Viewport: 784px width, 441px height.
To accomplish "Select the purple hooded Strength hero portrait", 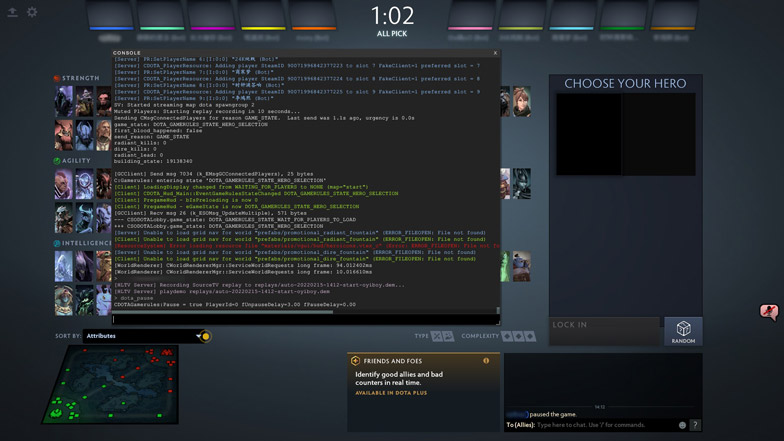I will (x=64, y=102).
